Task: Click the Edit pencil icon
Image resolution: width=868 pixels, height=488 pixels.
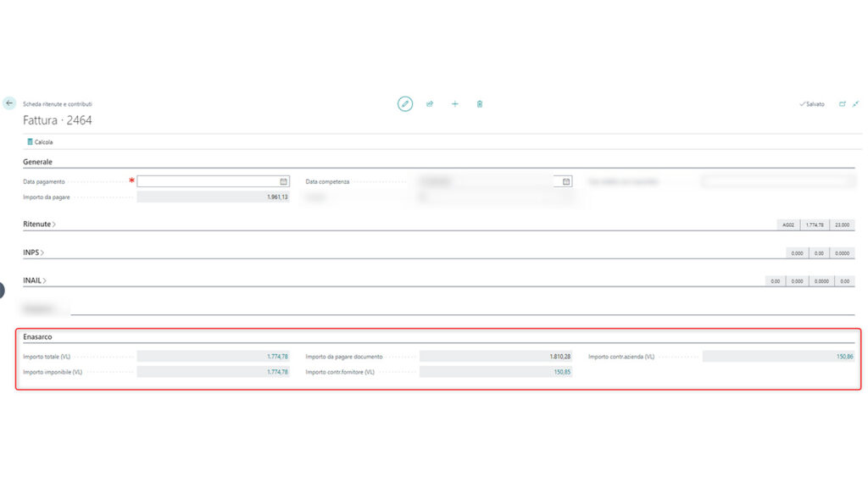Action: (x=405, y=103)
